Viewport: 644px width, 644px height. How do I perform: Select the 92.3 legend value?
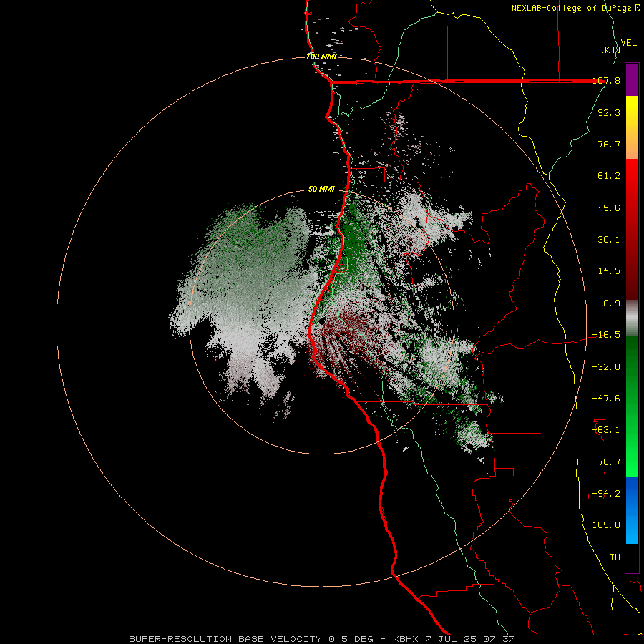pyautogui.click(x=609, y=112)
